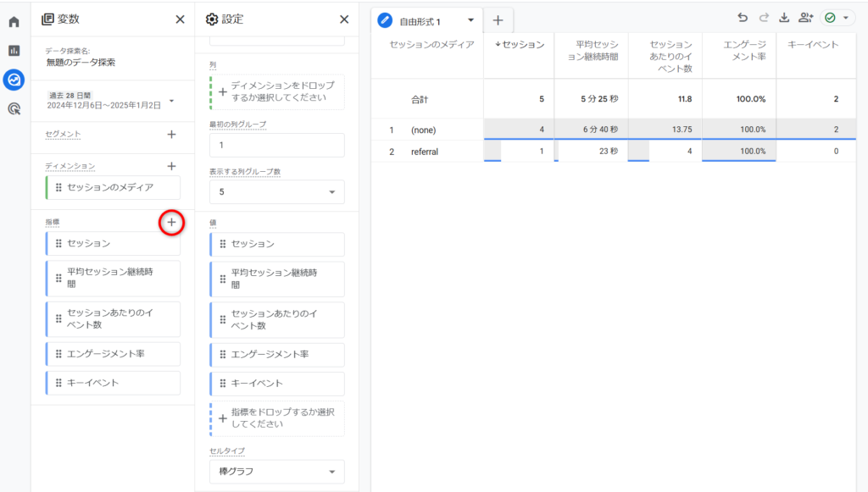
Task: Close the 設定 panel
Action: [x=343, y=19]
